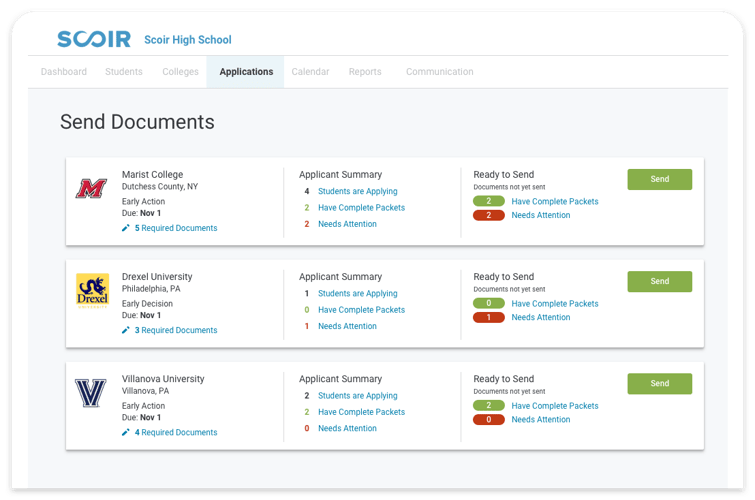Image resolution: width=755 pixels, height=500 pixels.
Task: Send documents to Drexel University
Action: (660, 281)
